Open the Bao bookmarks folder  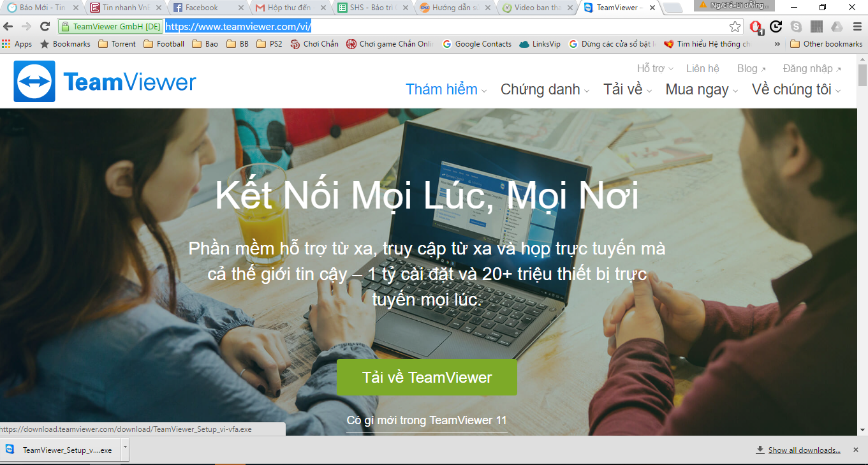[205, 44]
